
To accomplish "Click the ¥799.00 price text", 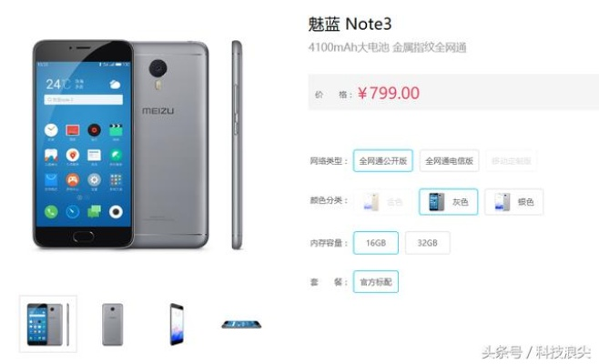I will (389, 93).
